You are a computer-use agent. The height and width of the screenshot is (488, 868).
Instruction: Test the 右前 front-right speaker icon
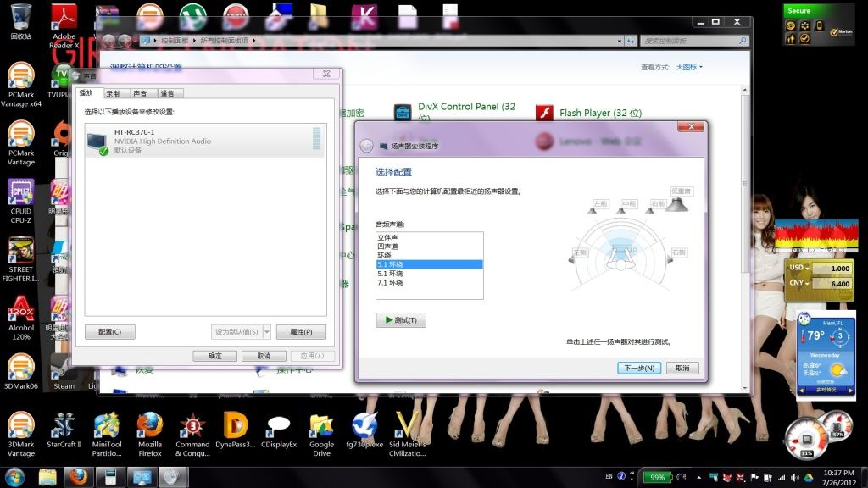[x=649, y=211]
